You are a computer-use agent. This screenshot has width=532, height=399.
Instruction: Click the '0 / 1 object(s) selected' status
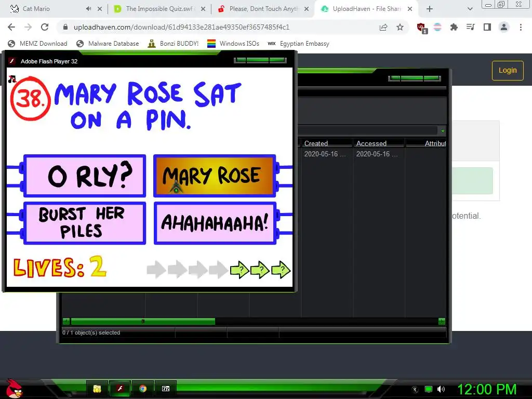(91, 332)
